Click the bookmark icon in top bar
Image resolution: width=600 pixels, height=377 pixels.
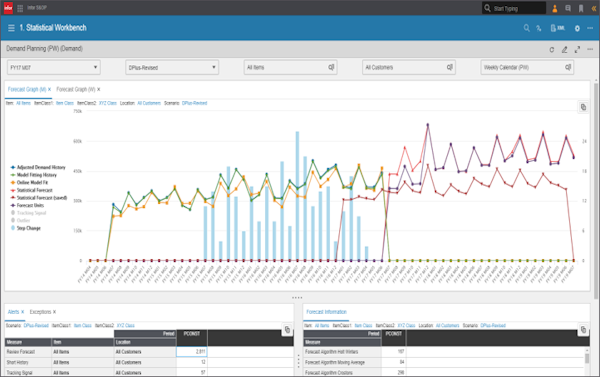[x=581, y=8]
